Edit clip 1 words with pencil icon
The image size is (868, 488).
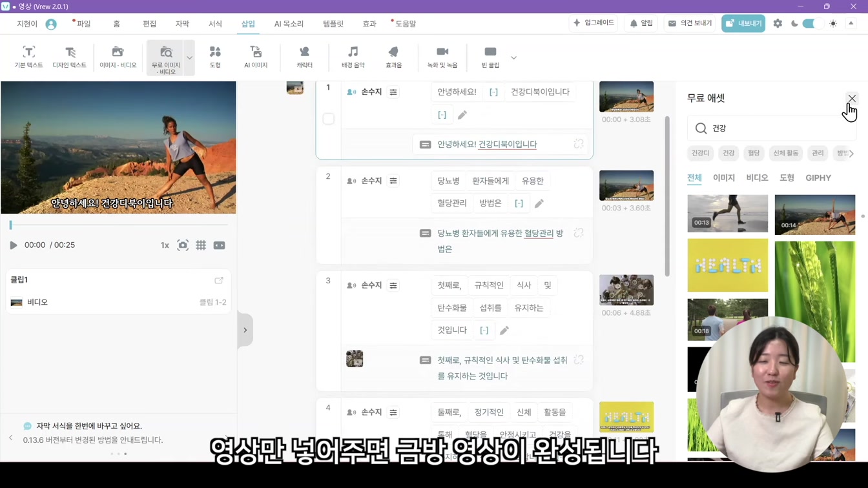(x=462, y=115)
